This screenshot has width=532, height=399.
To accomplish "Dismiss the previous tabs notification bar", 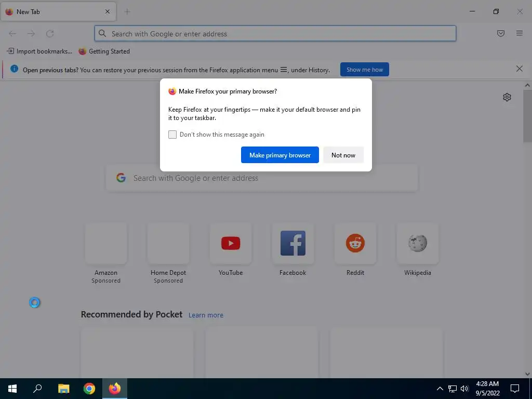I will pyautogui.click(x=519, y=69).
